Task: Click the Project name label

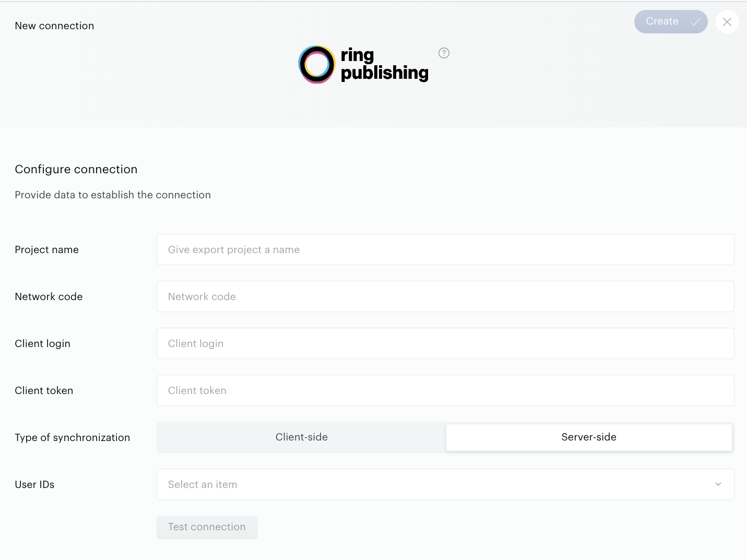Action: [x=46, y=249]
